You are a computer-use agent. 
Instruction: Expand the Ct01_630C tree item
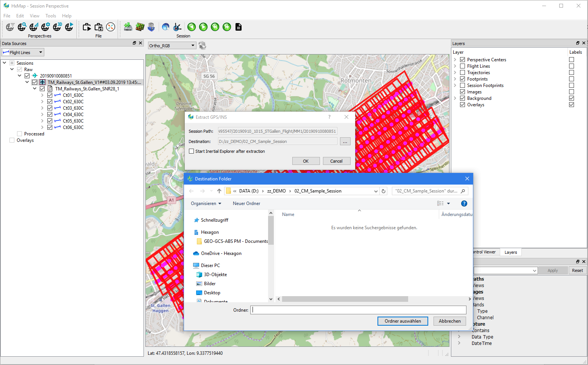42,95
